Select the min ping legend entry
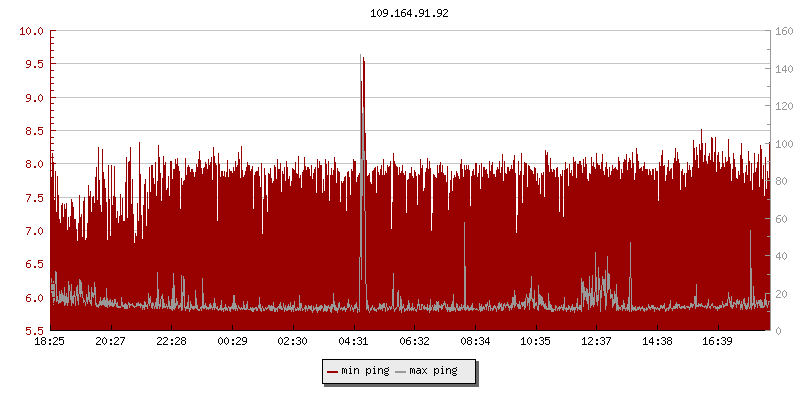Screen dimensions: 800x400 365,371
